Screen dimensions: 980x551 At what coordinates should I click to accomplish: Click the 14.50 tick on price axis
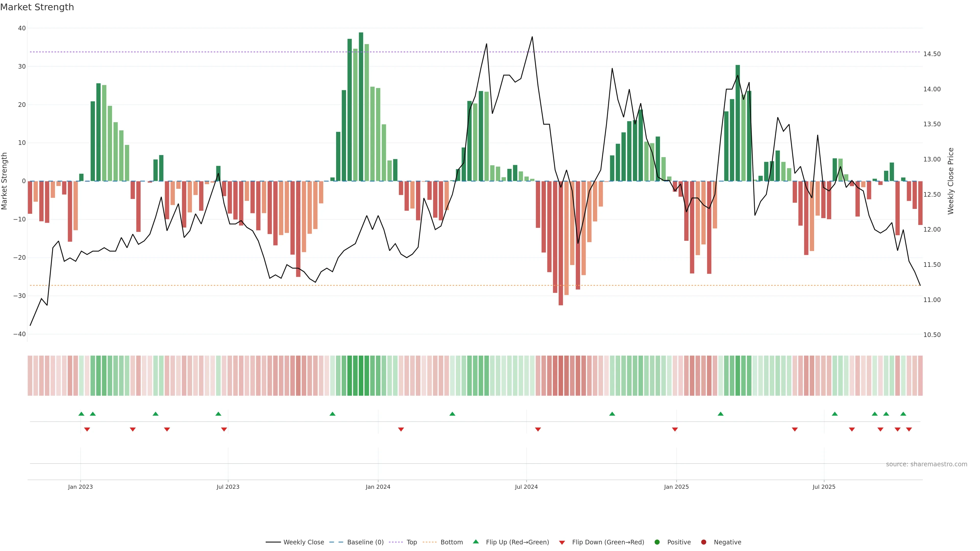pyautogui.click(x=932, y=54)
